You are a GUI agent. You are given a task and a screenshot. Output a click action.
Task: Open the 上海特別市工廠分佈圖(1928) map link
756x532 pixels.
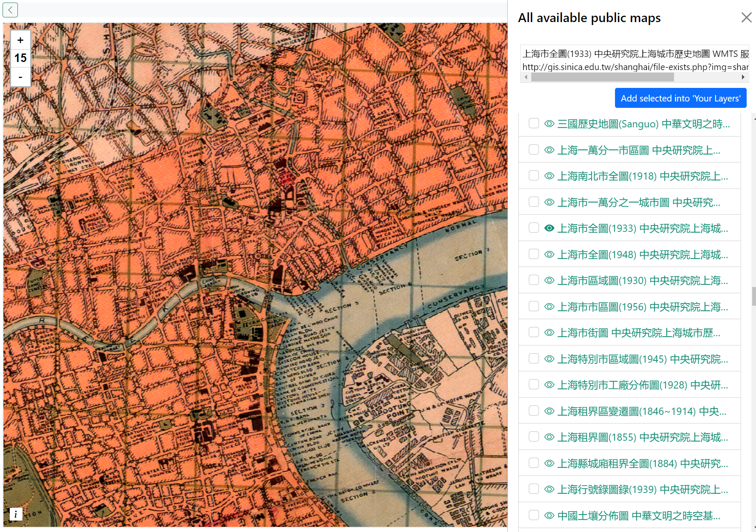[x=643, y=385]
